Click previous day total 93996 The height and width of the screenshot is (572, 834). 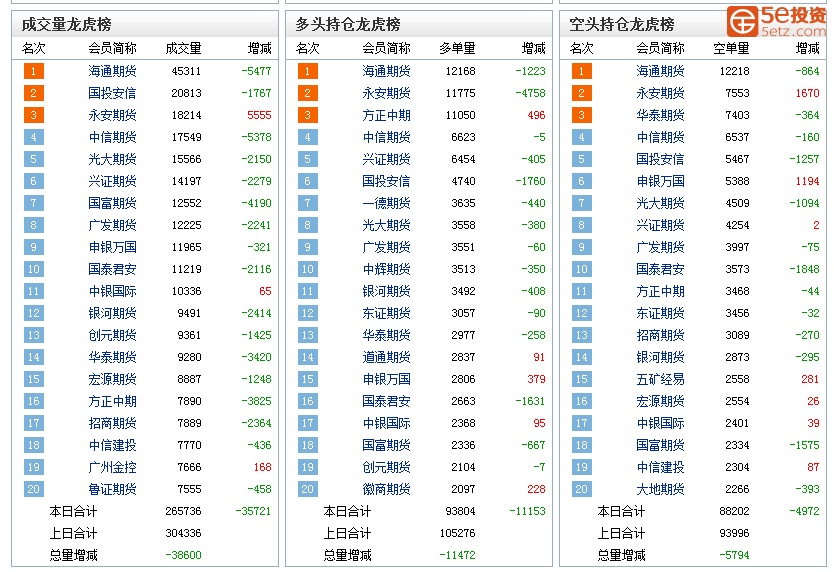pos(735,533)
